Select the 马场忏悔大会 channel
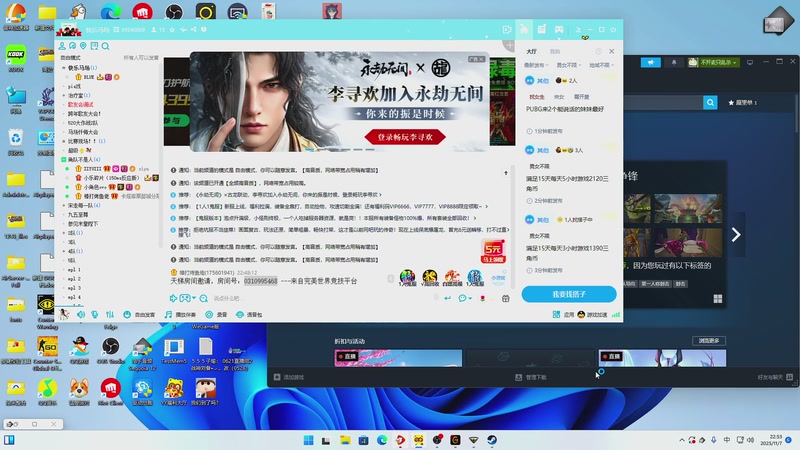 coord(83,132)
